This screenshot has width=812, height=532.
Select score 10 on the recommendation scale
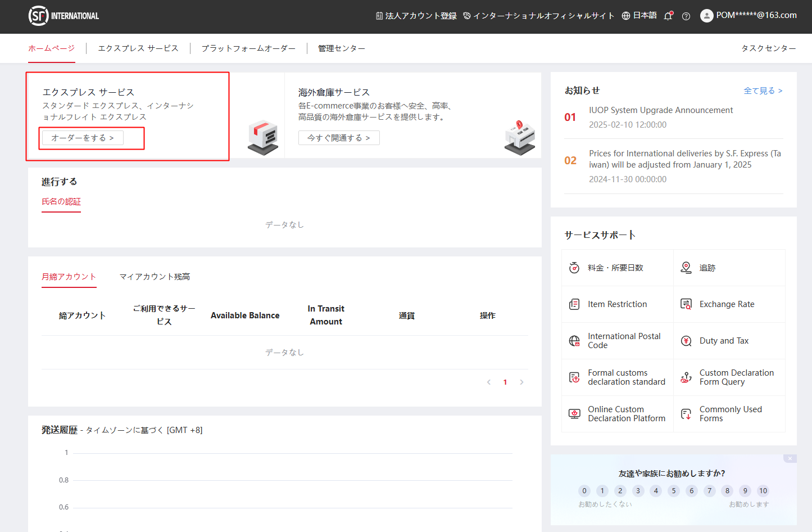click(x=763, y=490)
